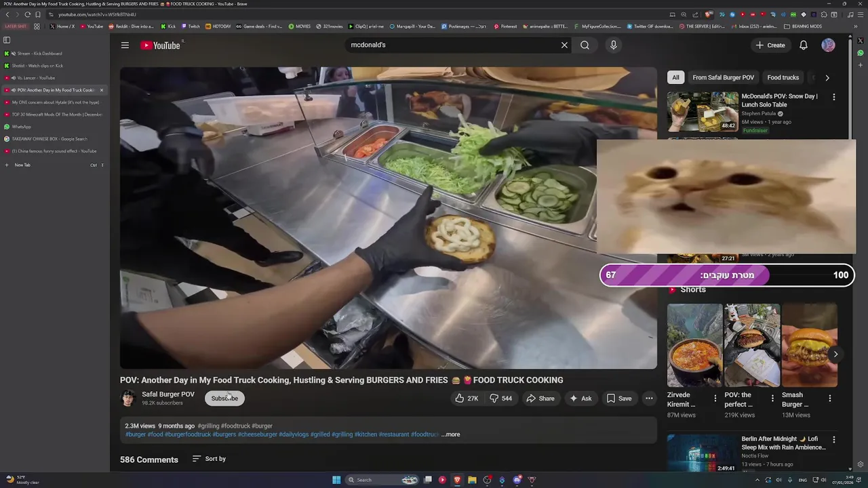Screen dimensions: 868x488
Task: Open the YouTube account avatar menu
Action: tap(828, 45)
